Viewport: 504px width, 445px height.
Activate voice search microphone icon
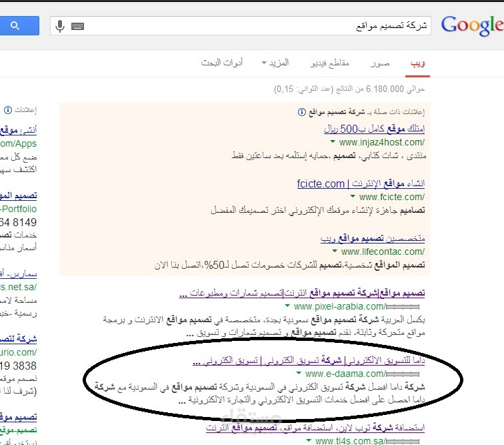click(x=60, y=26)
